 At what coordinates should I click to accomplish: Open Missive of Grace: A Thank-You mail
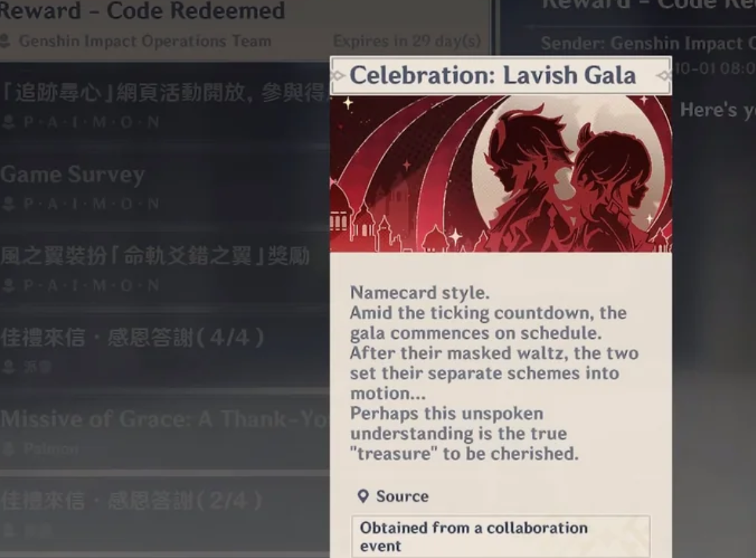click(165, 432)
